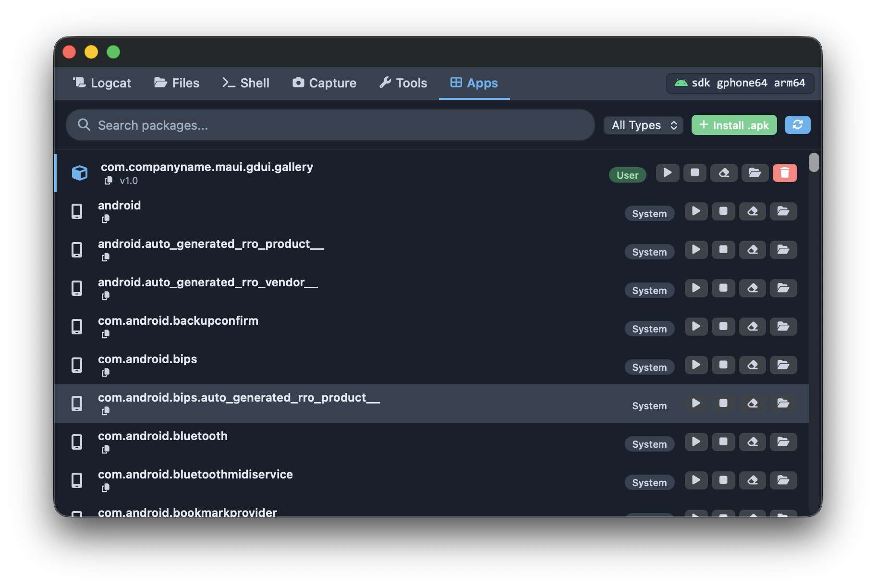Select android.auto_generated_rro_vendor__ package name
Viewport: 876px width, 588px height.
coord(208,282)
